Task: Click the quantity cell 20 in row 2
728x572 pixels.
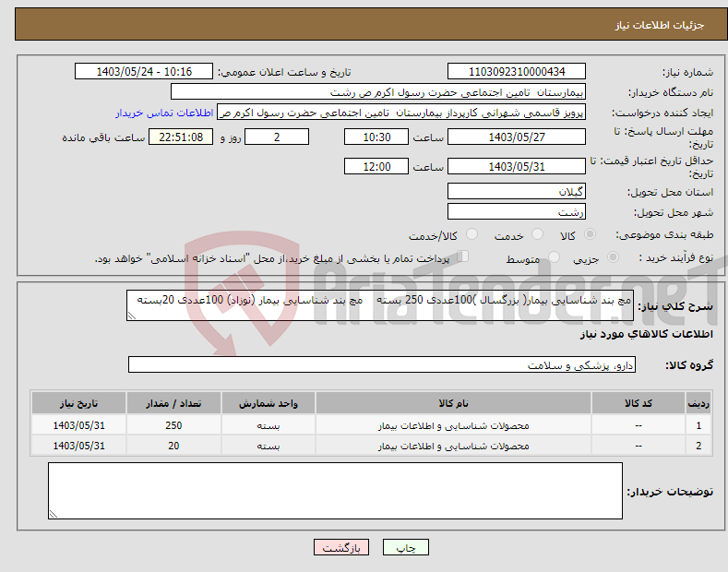Action: tap(173, 446)
